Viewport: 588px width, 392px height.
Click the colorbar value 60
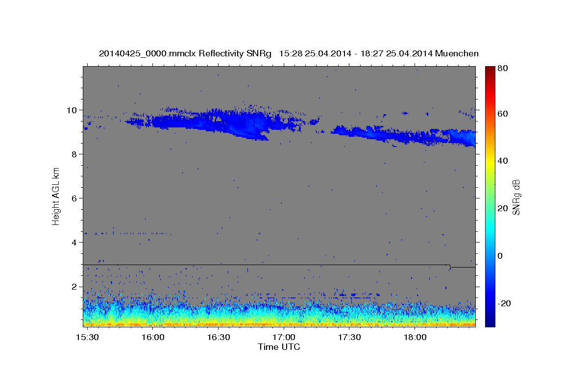tap(503, 114)
